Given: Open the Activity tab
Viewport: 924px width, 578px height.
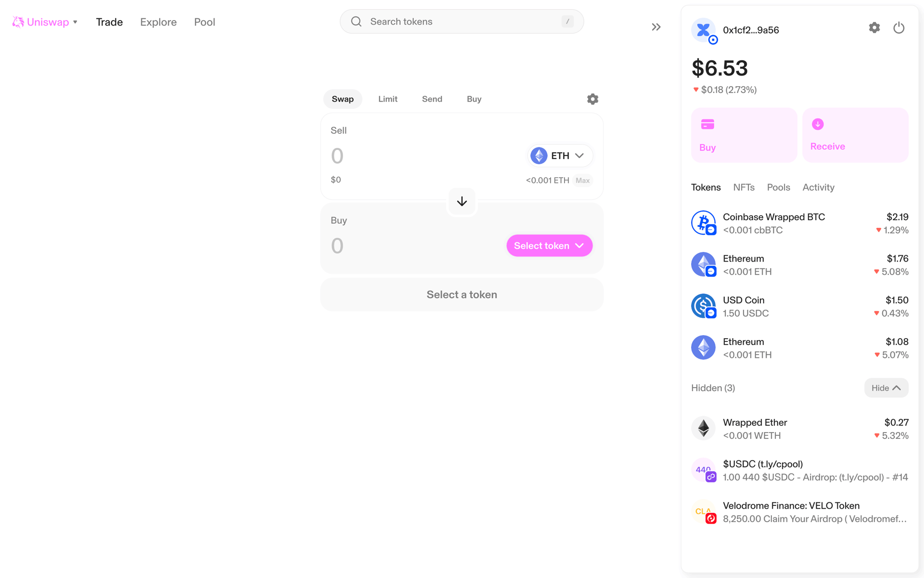Looking at the screenshot, I should pos(818,187).
